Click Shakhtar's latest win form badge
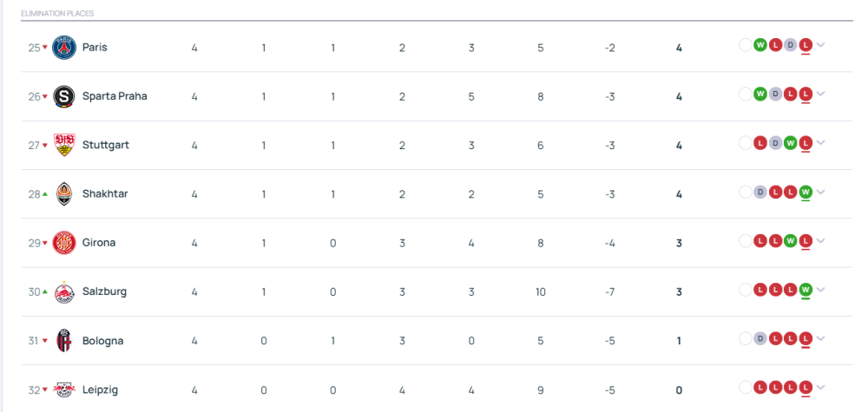868x412 pixels. pos(806,192)
